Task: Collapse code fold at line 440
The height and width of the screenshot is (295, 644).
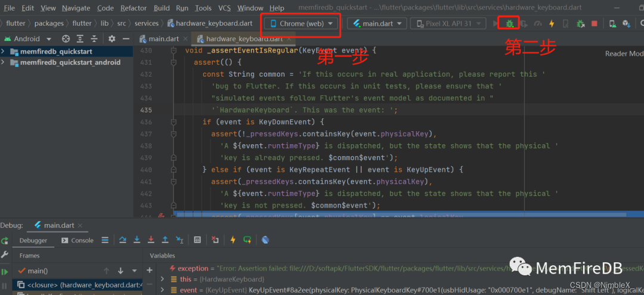Action: click(x=174, y=169)
